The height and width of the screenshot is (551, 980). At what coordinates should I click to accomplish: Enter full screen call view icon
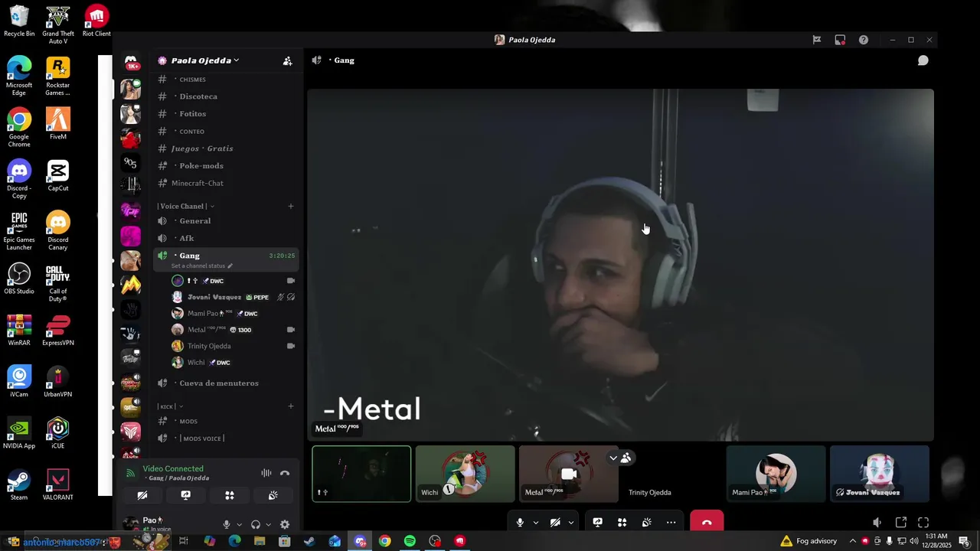923,523
